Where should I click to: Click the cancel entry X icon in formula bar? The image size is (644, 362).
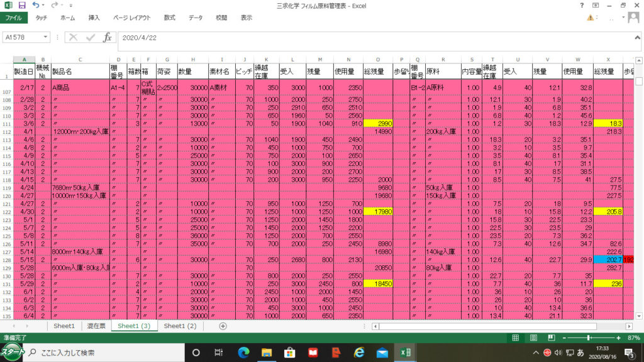[74, 37]
